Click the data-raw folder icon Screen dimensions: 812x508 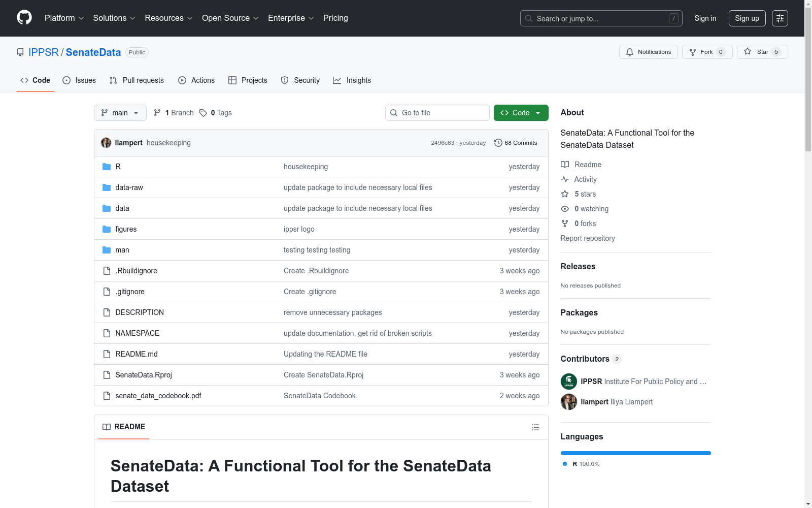pyautogui.click(x=107, y=187)
